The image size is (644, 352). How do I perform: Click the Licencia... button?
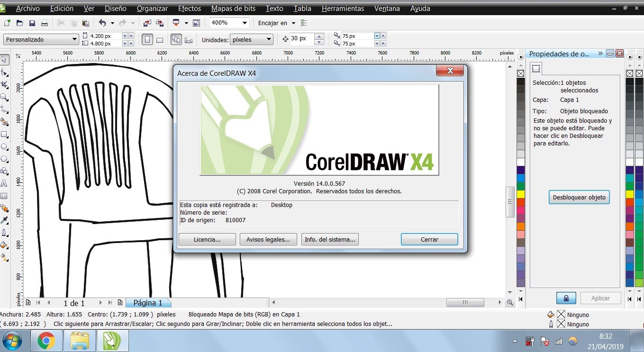(x=207, y=239)
